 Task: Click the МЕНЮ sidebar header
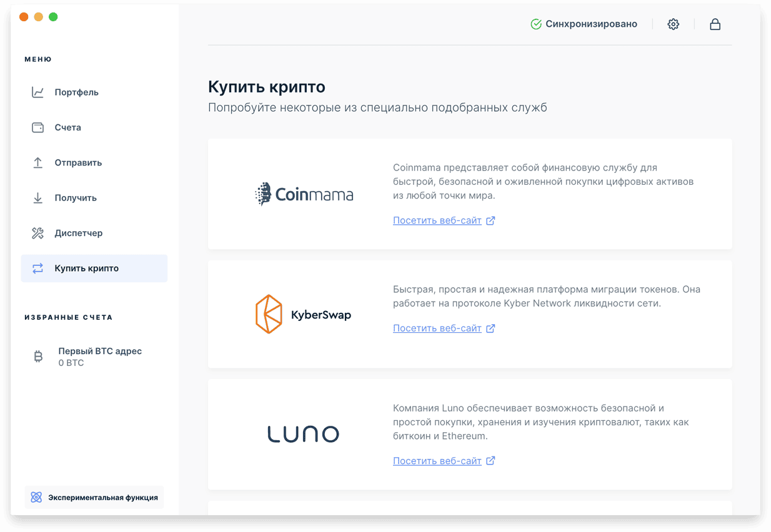(x=38, y=59)
